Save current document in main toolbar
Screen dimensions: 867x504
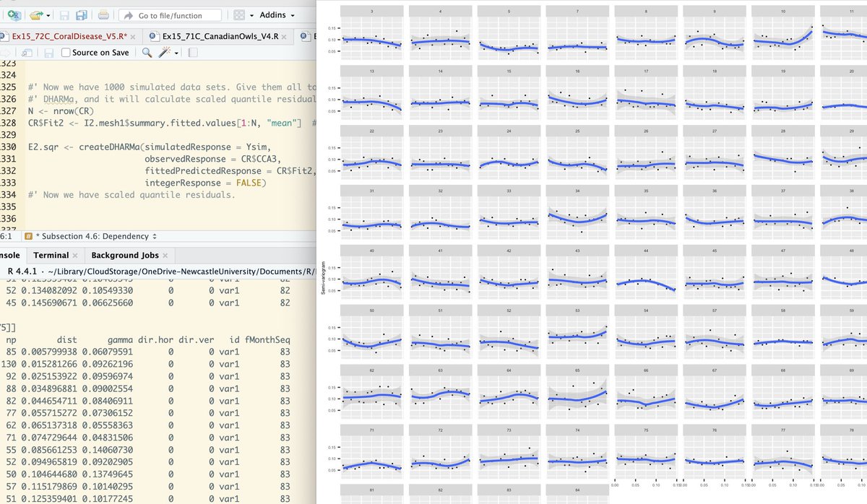point(65,14)
